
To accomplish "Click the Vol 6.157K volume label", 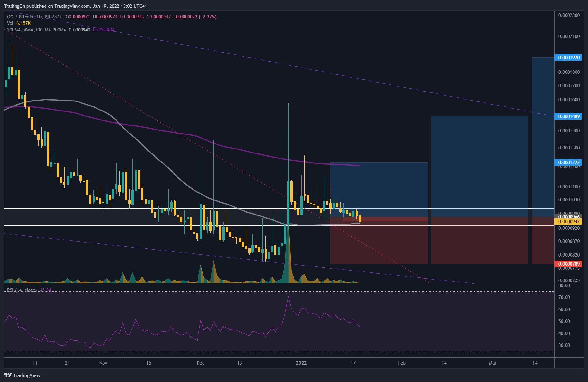I will [19, 23].
